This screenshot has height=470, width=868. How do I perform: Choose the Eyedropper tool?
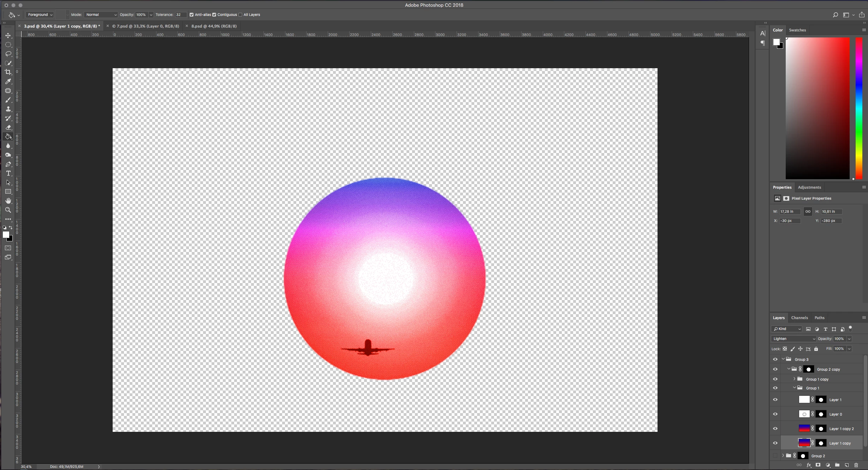pos(8,81)
